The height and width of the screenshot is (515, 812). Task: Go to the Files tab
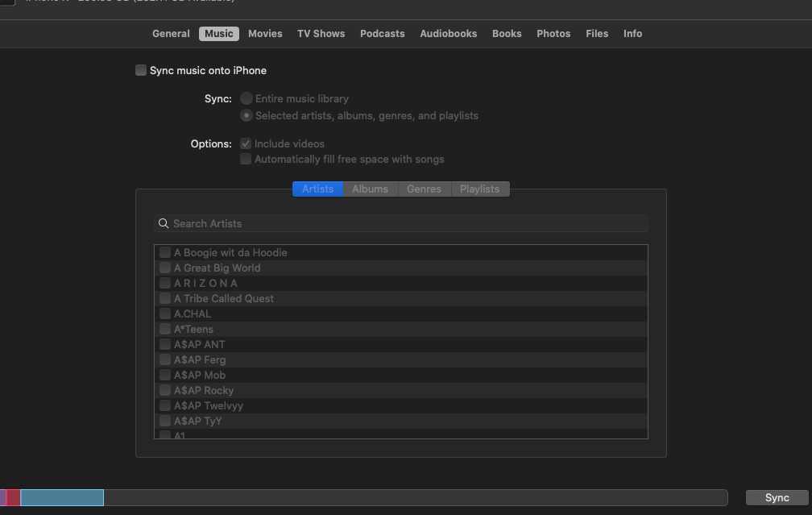pos(597,34)
